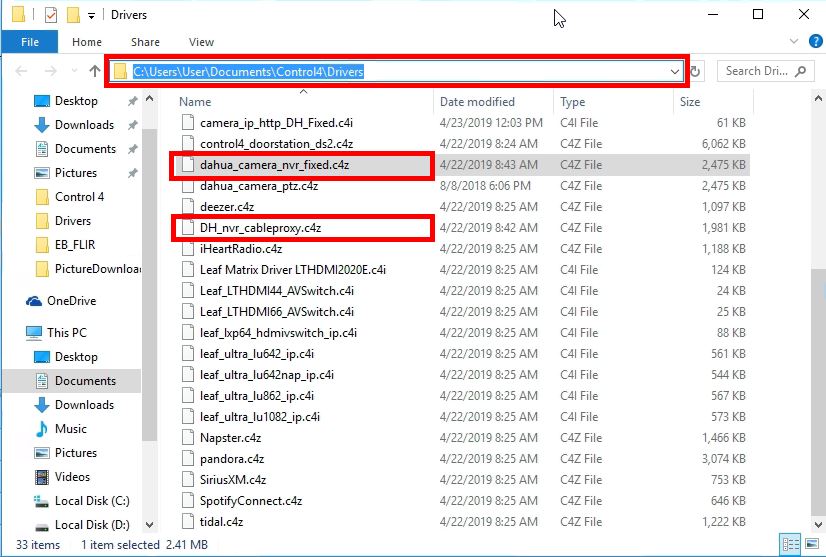
Task: Click navigation pane scroll up arrow
Action: click(150, 99)
